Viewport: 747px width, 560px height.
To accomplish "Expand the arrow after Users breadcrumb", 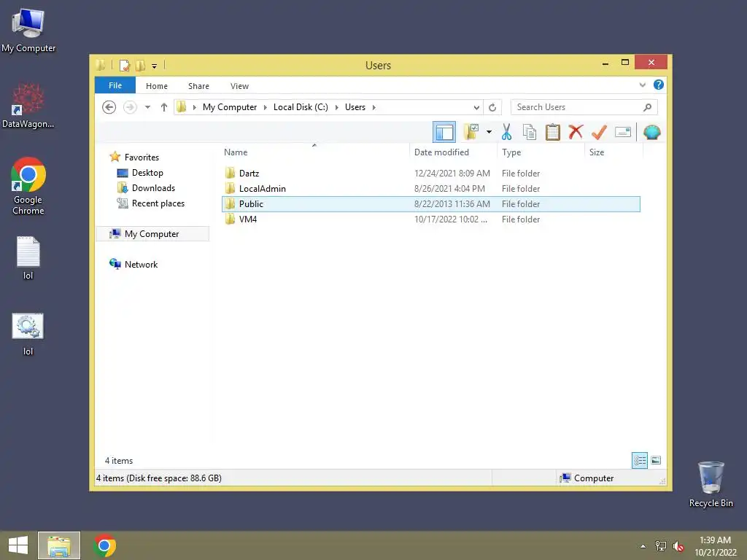I will tap(374, 107).
